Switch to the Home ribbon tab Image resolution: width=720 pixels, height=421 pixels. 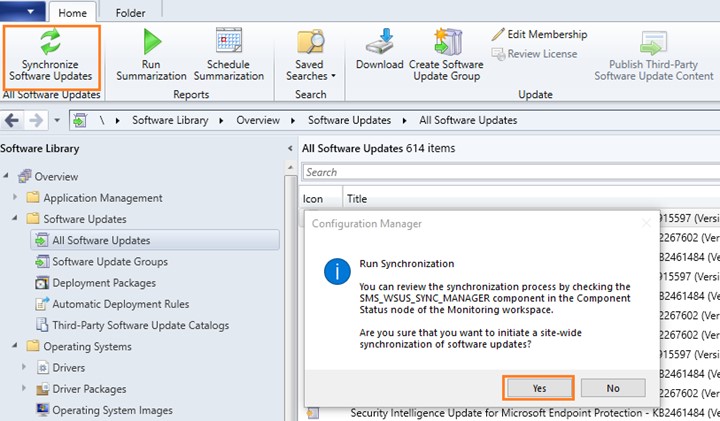pos(73,13)
